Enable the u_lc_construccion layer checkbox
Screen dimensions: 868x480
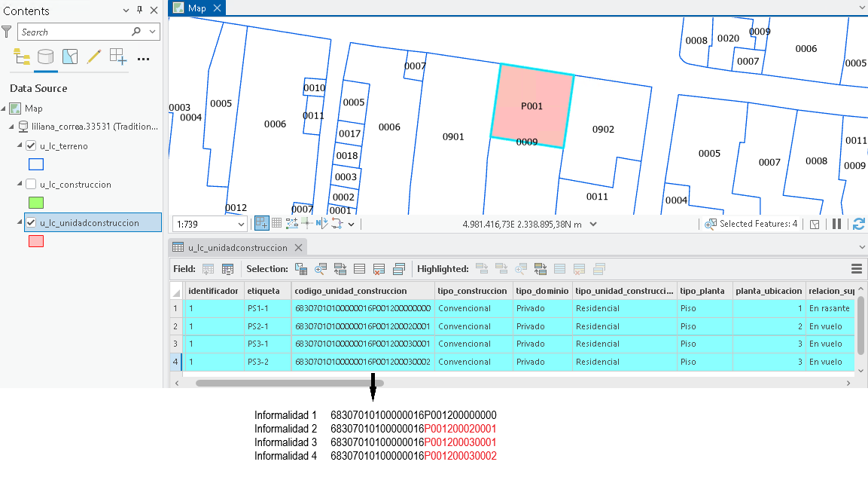coord(31,184)
